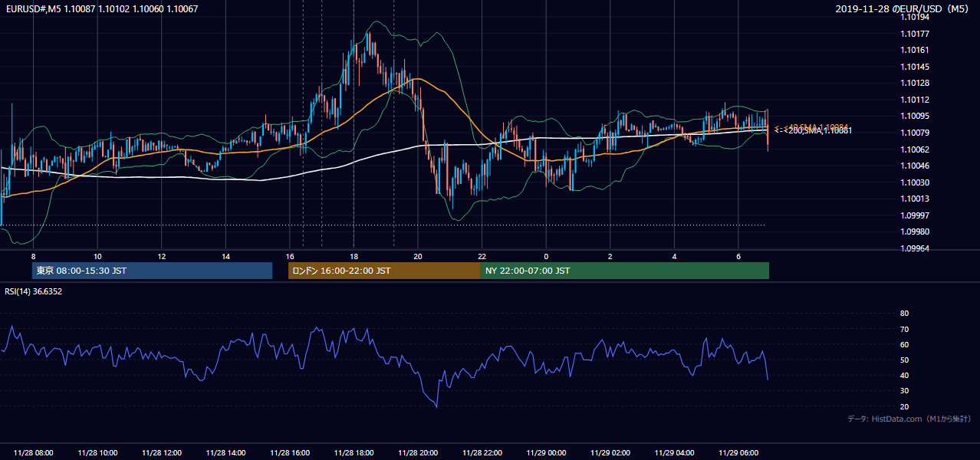Screen dimensions: 980x460
Task: Click the bottom time label 11/28 10:00
Action: (x=97, y=453)
